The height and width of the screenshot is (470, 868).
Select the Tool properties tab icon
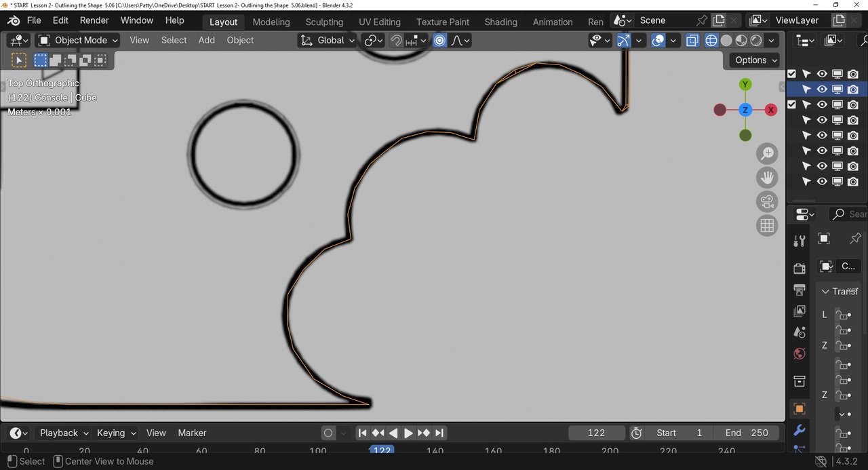pyautogui.click(x=800, y=241)
